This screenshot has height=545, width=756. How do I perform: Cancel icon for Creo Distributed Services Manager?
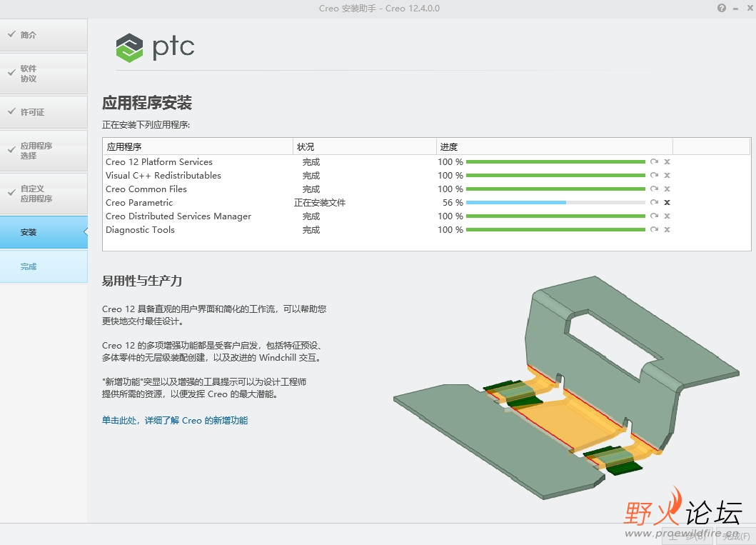pyautogui.click(x=667, y=216)
